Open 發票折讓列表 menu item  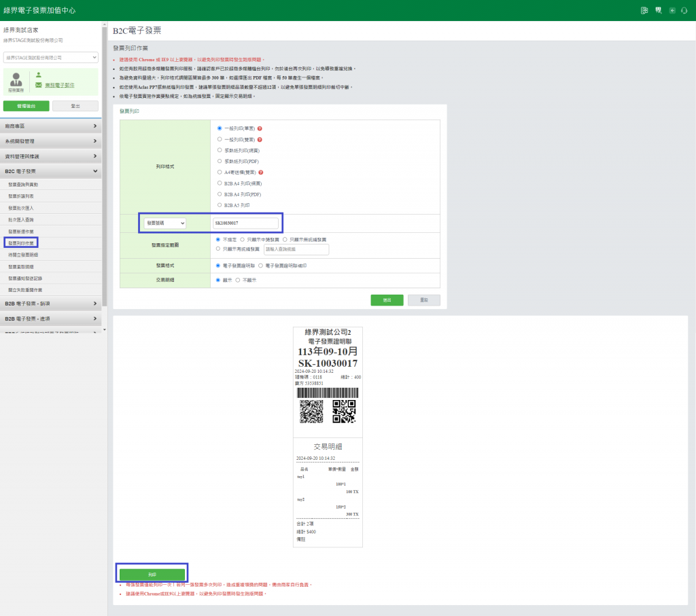(x=21, y=196)
